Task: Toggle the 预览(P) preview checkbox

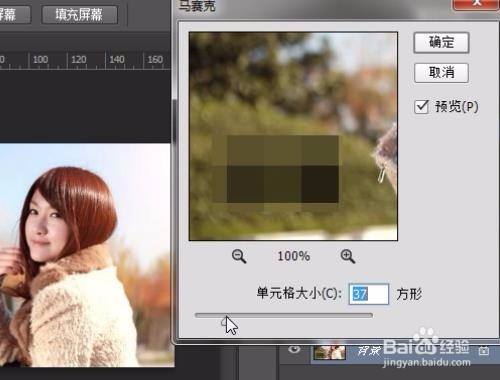Action: (x=421, y=107)
